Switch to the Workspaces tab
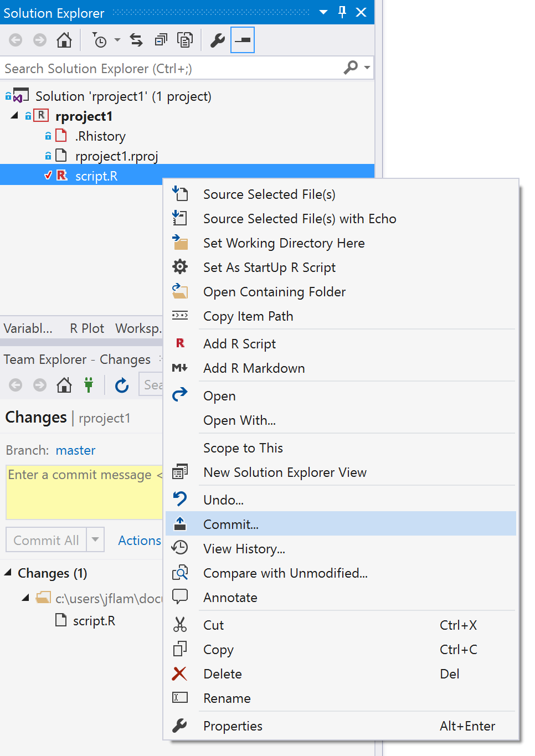The image size is (535, 756). tap(138, 328)
